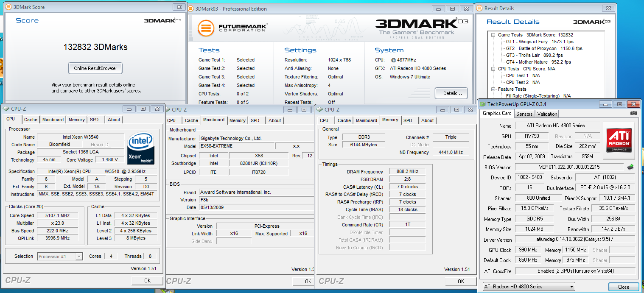Click the 3DMark Score window title icon
Screen dimensions: 644x293
(x=8, y=7)
